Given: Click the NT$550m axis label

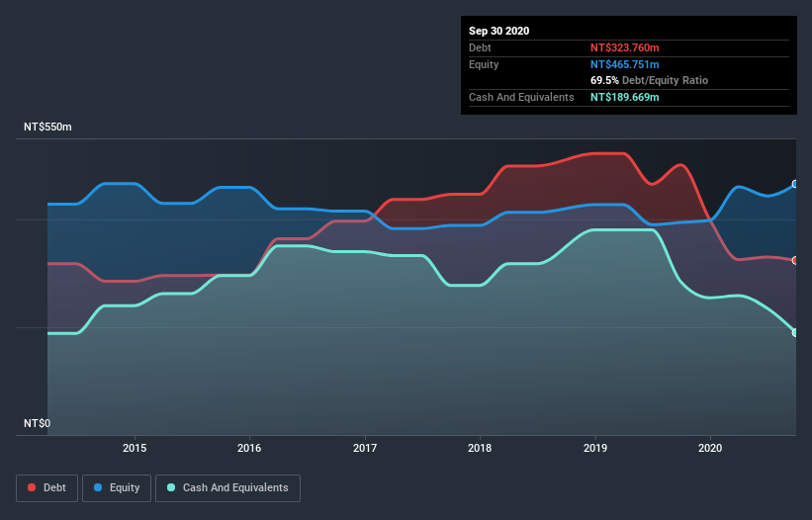Looking at the screenshot, I should tap(47, 127).
